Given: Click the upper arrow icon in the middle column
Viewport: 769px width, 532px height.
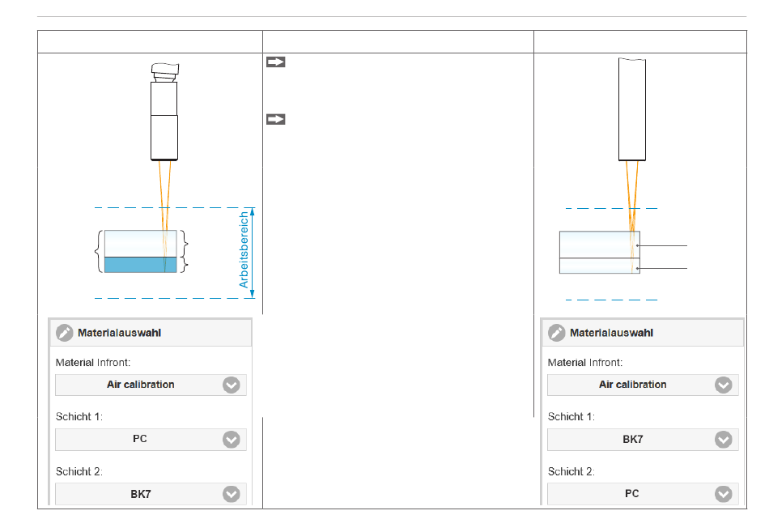Looking at the screenshot, I should (275, 62).
